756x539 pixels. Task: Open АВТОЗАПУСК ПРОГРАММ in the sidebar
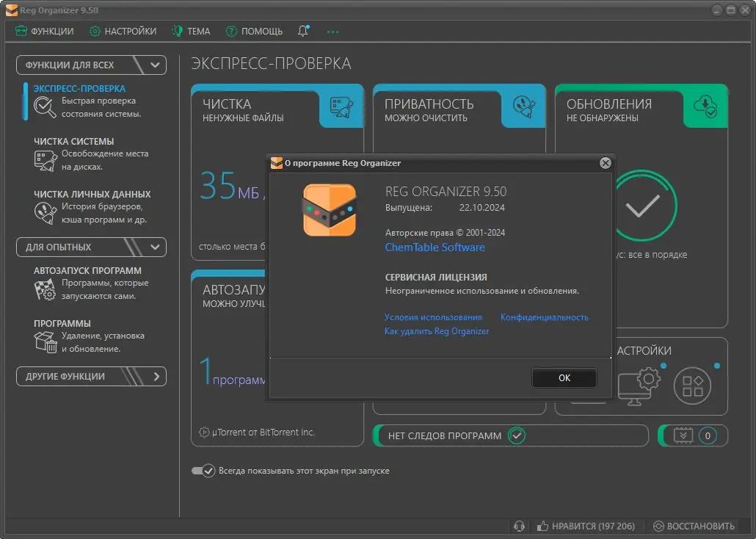click(x=88, y=271)
